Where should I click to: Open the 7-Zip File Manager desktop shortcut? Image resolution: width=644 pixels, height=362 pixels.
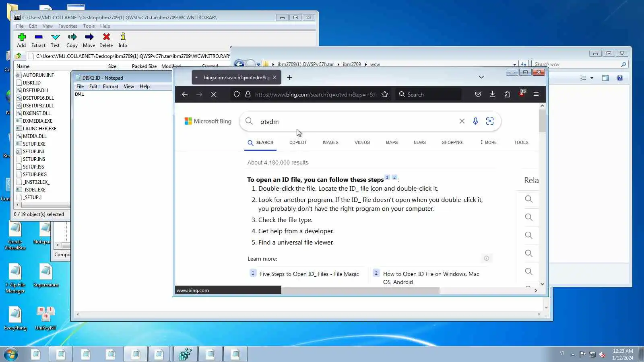pos(15,278)
